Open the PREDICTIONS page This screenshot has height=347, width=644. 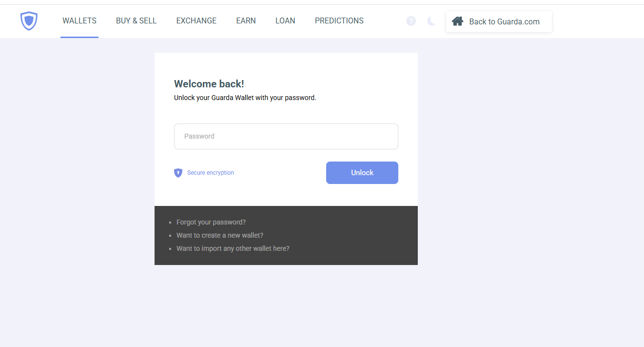coord(339,20)
